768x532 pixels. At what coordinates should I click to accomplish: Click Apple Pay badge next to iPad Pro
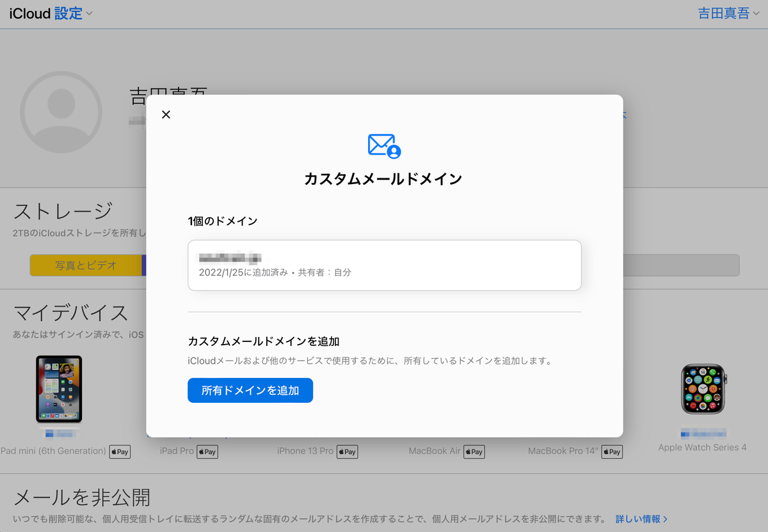pyautogui.click(x=207, y=451)
